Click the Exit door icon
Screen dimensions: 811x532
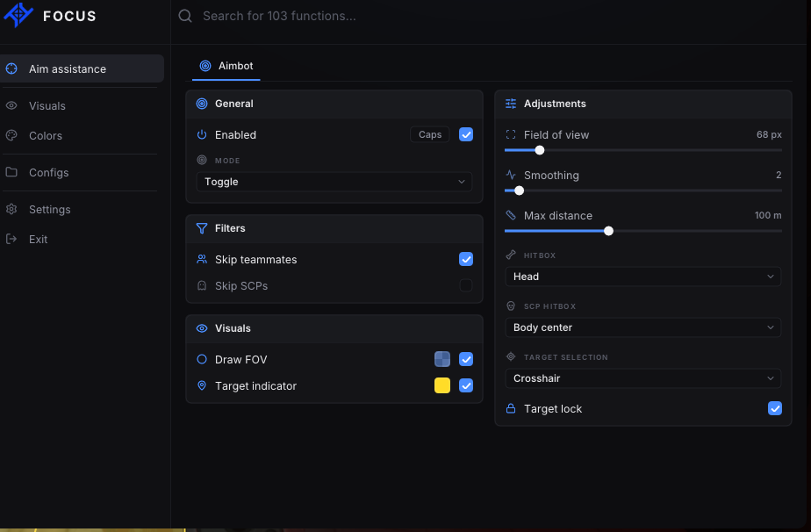[11, 239]
